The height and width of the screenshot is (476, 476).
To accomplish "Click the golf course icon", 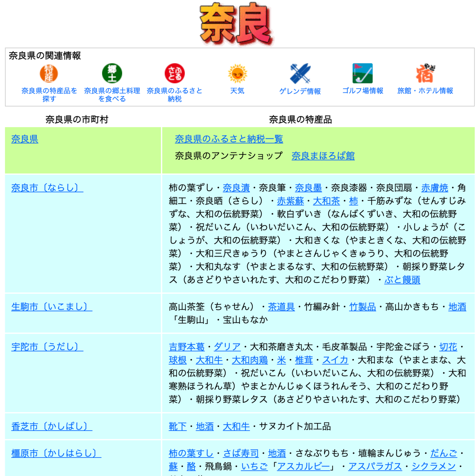I will click(x=362, y=73).
